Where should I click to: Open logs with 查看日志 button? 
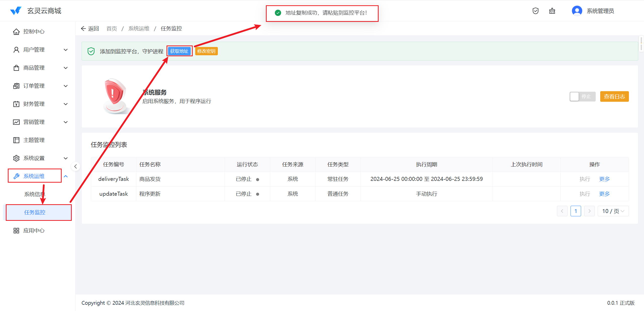point(614,96)
